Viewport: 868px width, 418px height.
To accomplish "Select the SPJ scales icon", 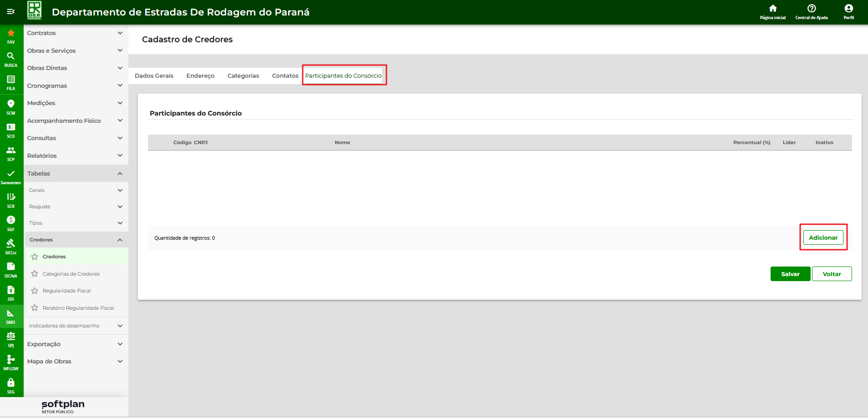I will click(11, 337).
